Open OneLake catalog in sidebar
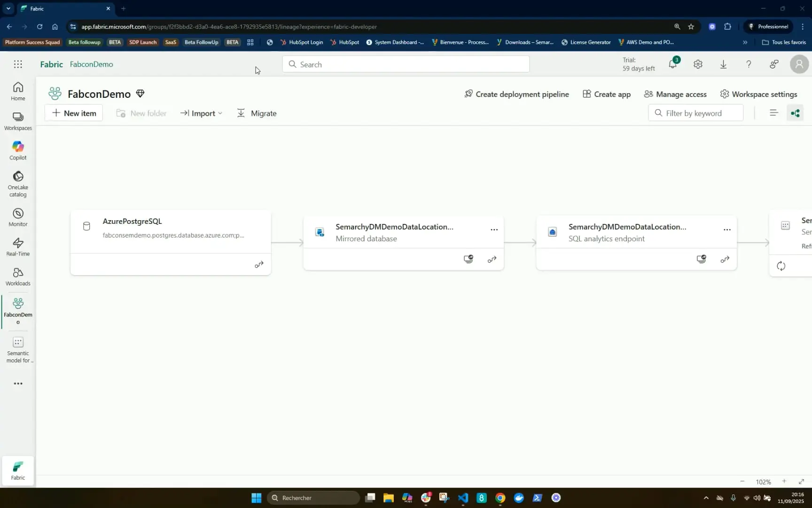The image size is (812, 508). point(18,183)
